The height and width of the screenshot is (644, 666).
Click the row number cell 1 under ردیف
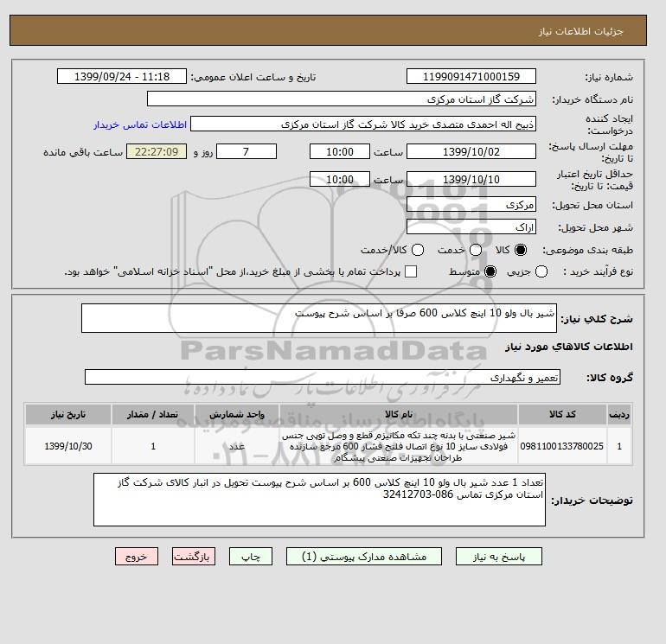click(x=619, y=446)
